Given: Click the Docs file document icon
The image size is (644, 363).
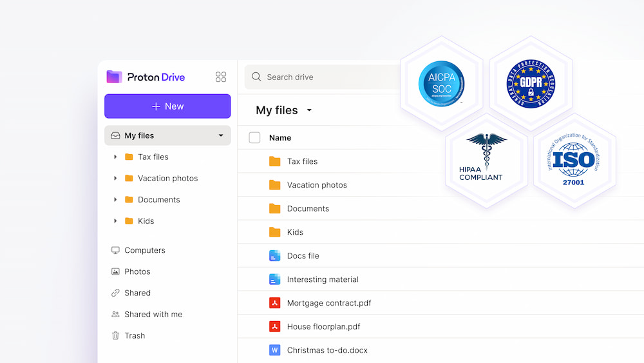Looking at the screenshot, I should (x=275, y=256).
